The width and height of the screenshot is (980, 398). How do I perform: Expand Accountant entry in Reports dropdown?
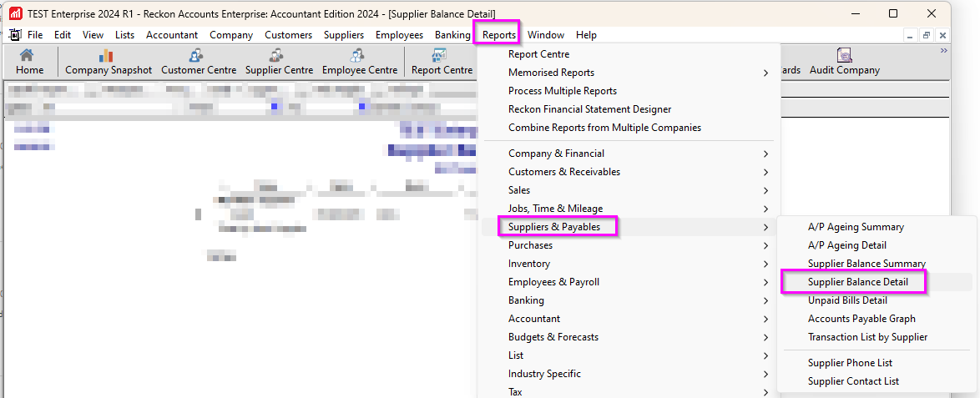[628, 319]
